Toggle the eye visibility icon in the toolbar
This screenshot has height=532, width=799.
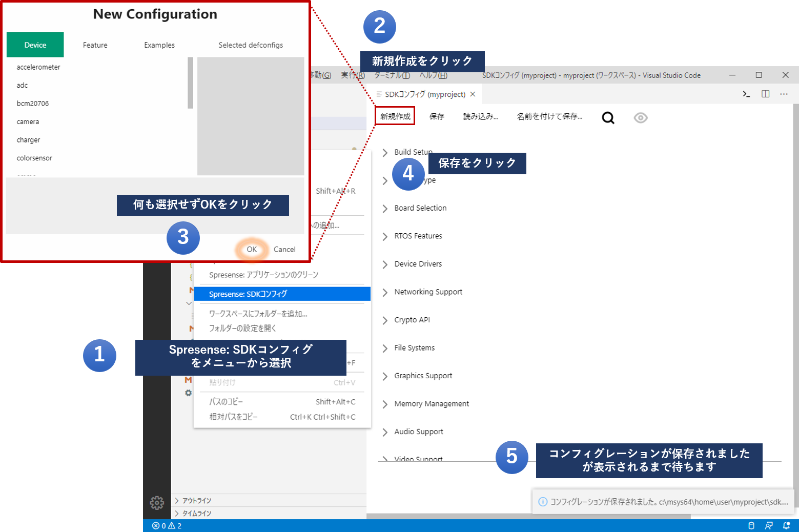[x=640, y=118]
